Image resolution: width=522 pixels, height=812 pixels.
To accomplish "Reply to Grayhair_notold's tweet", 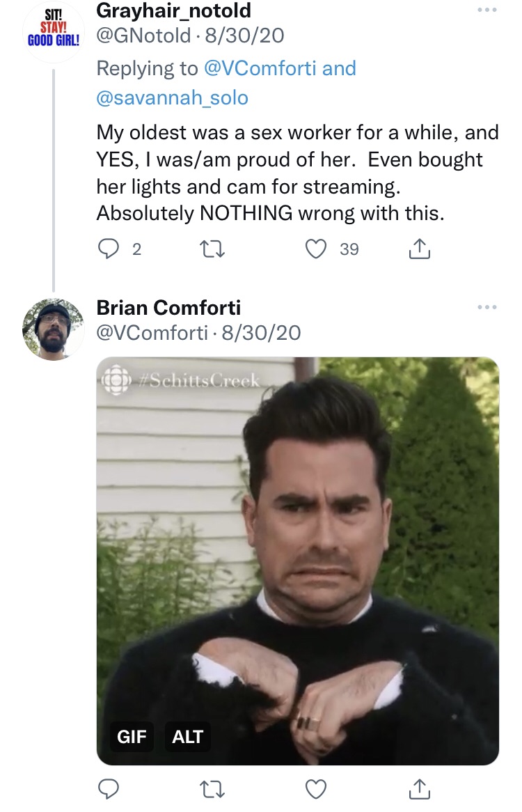I will 109,249.
